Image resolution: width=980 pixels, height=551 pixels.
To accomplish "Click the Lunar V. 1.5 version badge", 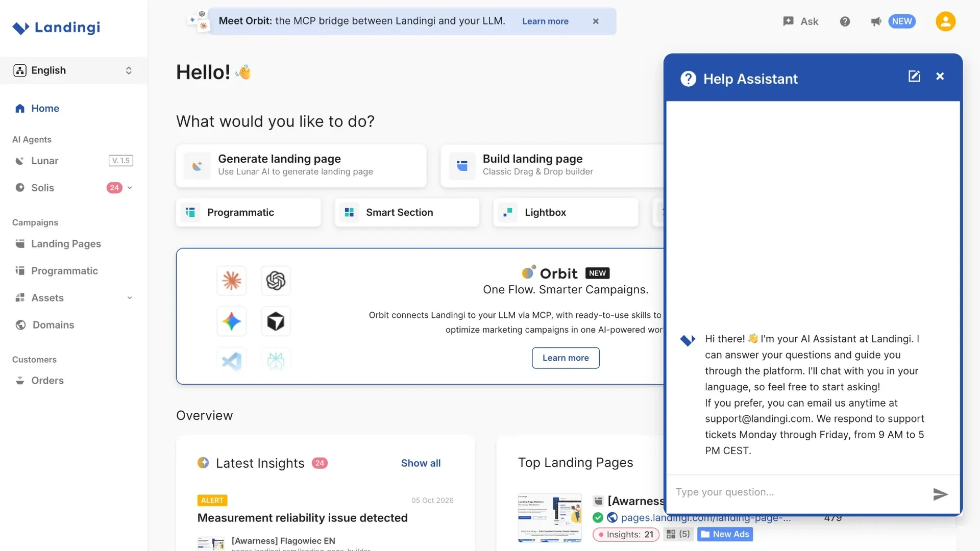I will [x=121, y=161].
